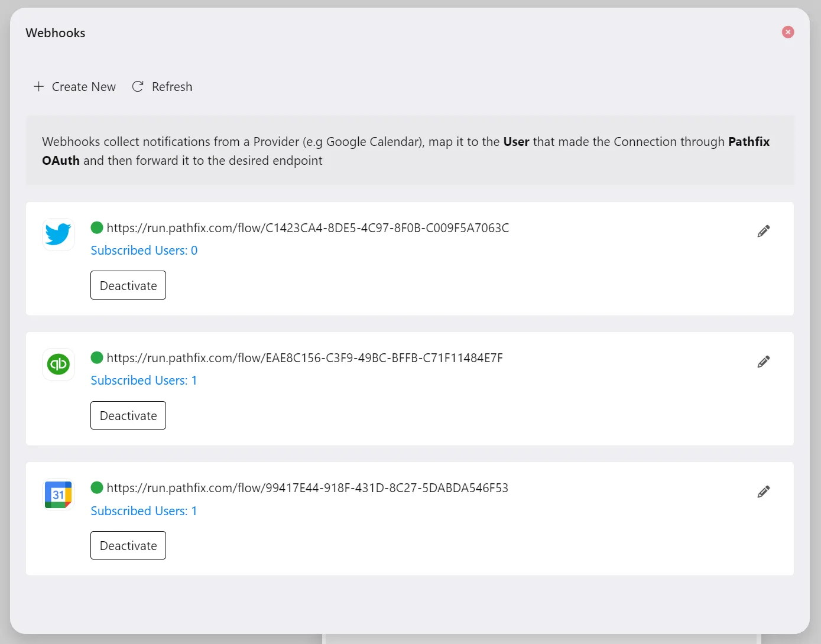View subscribed users for Google Calendar webhook
The width and height of the screenshot is (821, 644).
pos(144,511)
